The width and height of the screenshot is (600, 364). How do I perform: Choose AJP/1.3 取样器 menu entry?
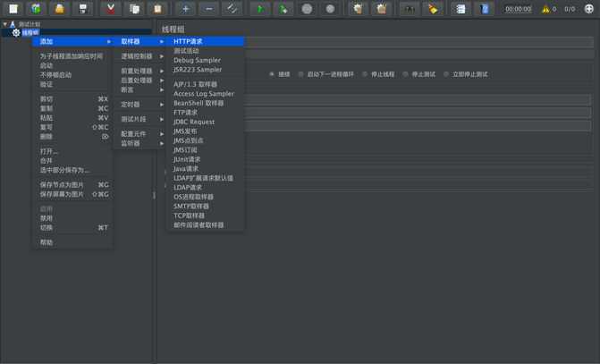point(206,84)
